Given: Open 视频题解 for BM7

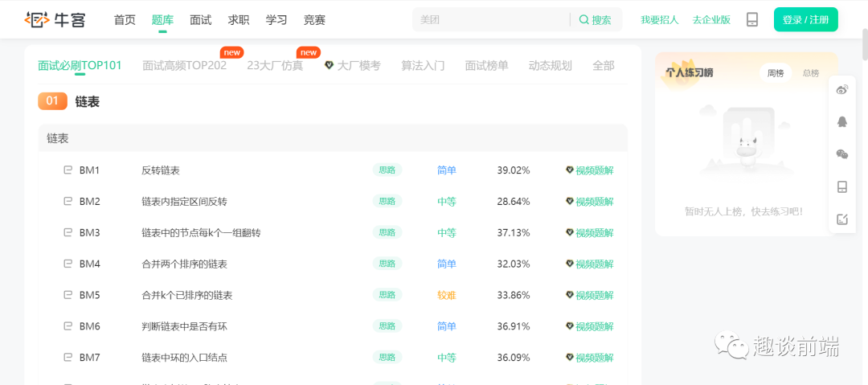Looking at the screenshot, I should pos(590,358).
